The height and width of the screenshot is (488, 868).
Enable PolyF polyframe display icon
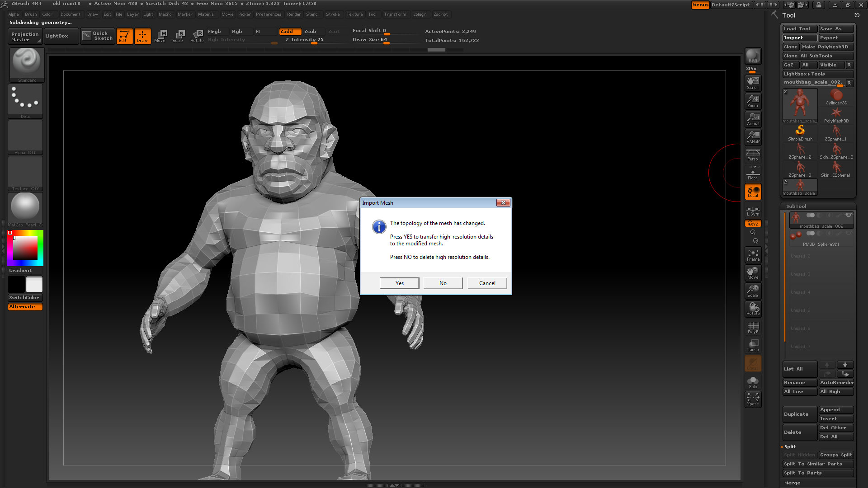753,326
